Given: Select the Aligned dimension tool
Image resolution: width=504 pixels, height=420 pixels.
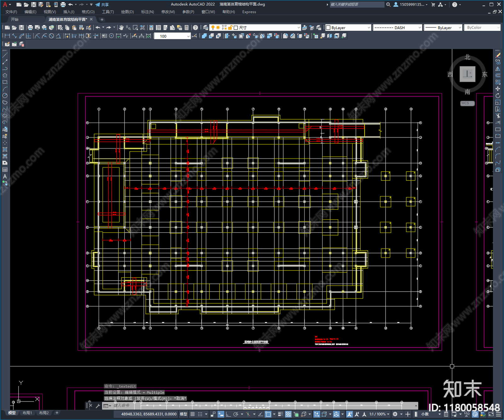Looking at the screenshot, I should pos(14,36).
